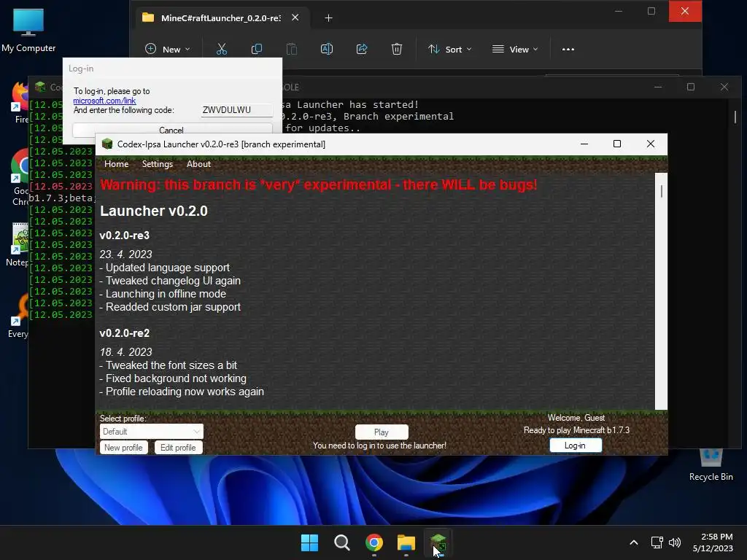Cancel the Log-in dialog
Viewport: 747px width, 560px height.
172,130
